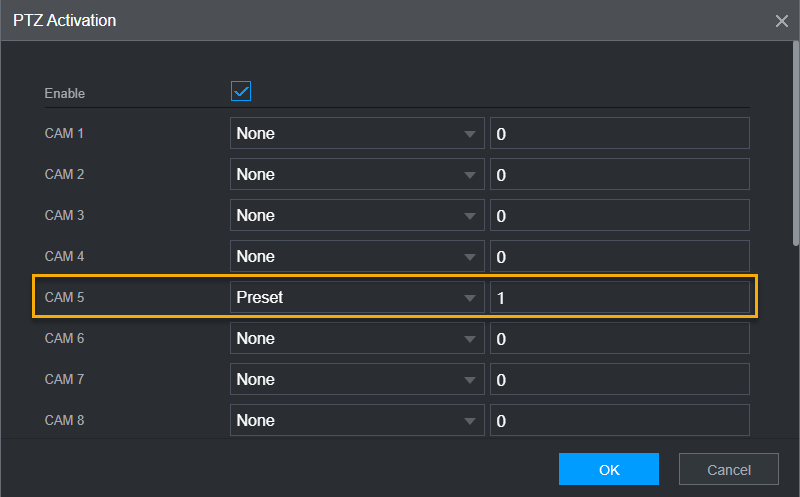This screenshot has height=497, width=800.
Task: Open the CAM 1 action dropdown
Action: click(357, 133)
